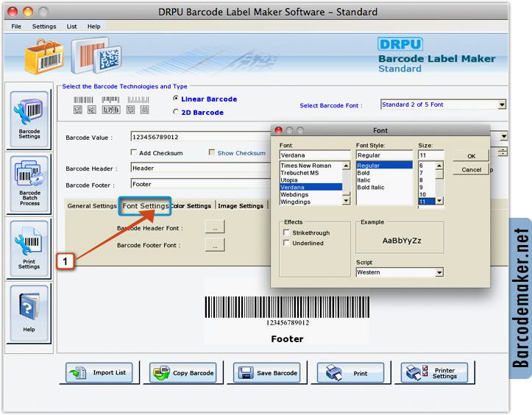Click the Save Barcode floppy disk icon

[x=245, y=372]
